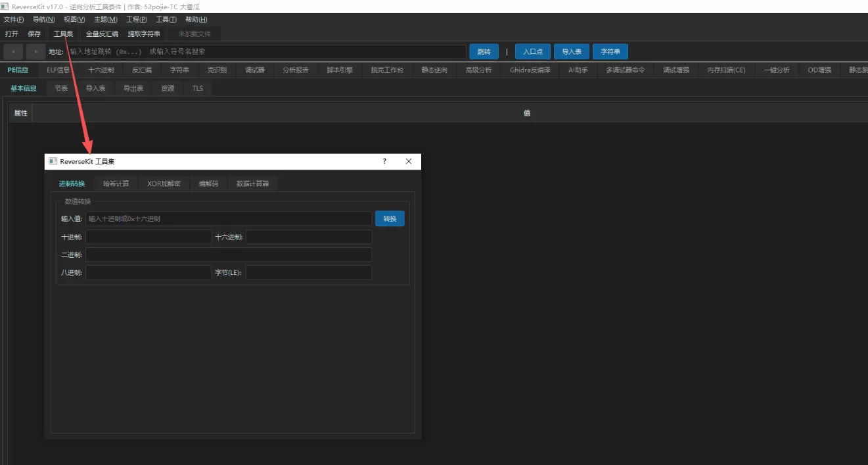Switch to the 一键分析 tab
The height and width of the screenshot is (465, 868).
[777, 70]
